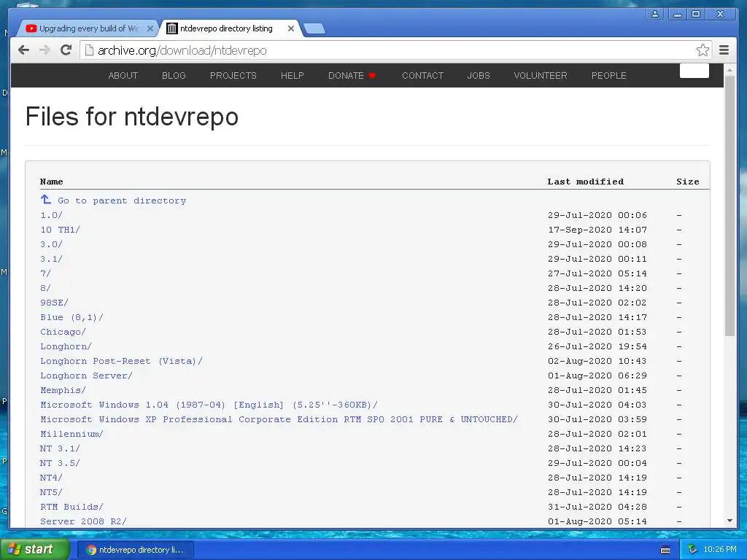
Task: Click the parent directory up-arrow icon
Action: click(x=46, y=200)
